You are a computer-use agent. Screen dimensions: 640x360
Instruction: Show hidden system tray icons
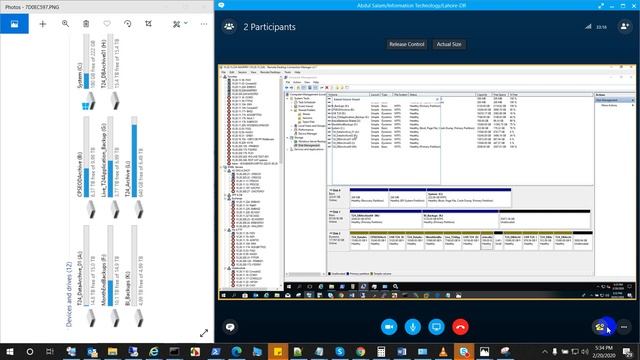544,351
